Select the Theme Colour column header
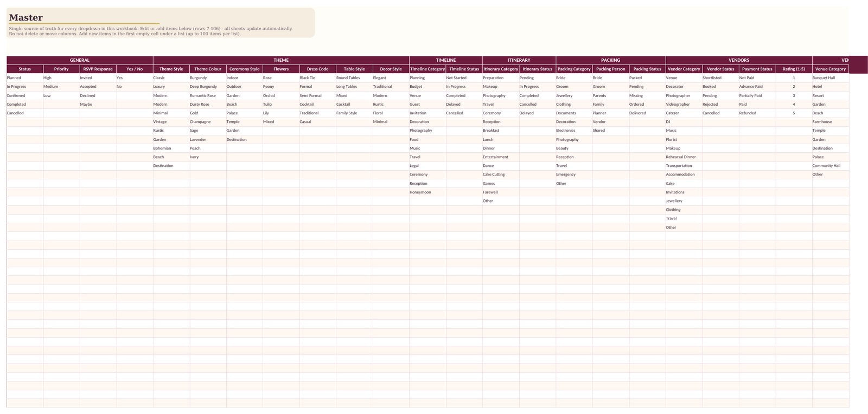 (x=208, y=69)
